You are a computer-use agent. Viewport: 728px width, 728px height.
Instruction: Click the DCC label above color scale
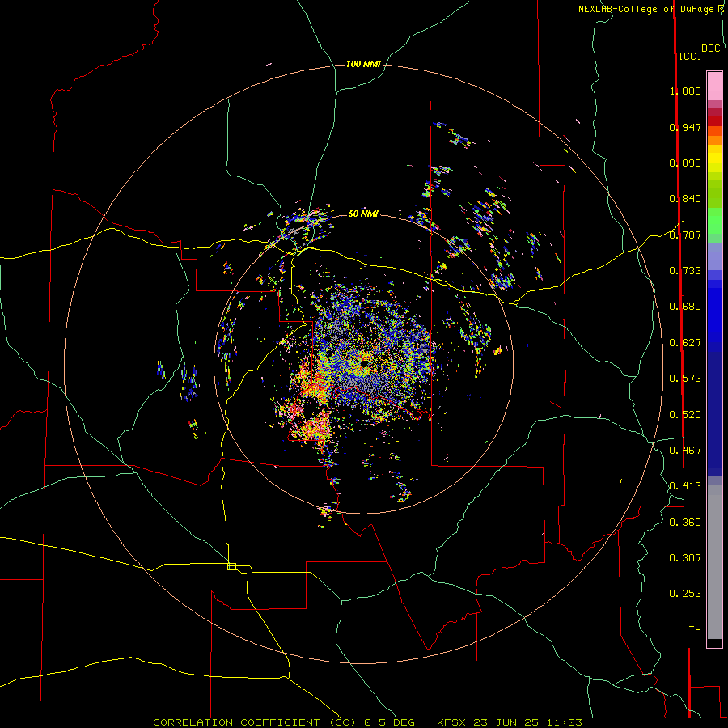711,49
